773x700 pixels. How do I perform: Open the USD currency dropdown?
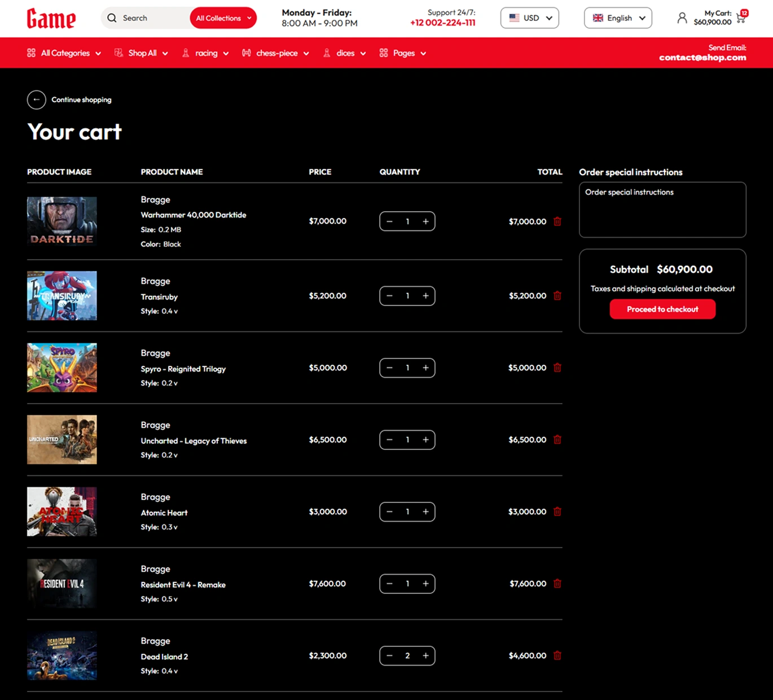click(x=529, y=18)
